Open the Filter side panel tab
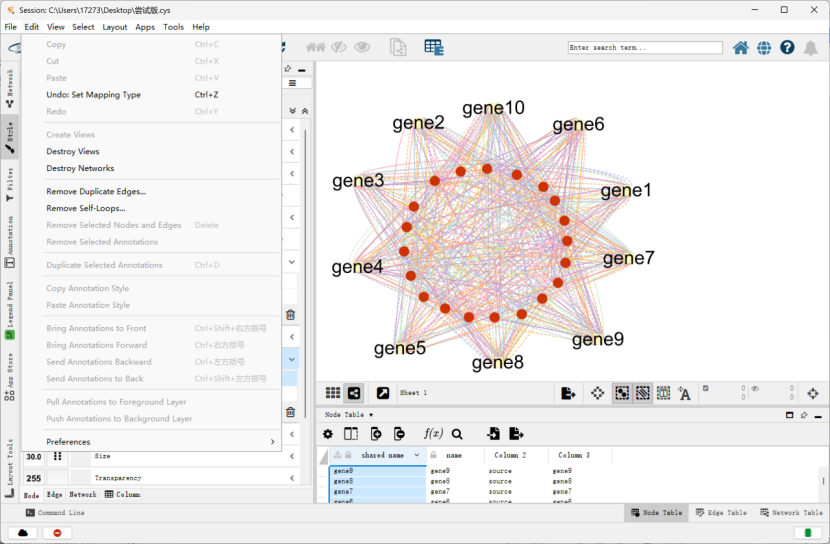 [10, 184]
